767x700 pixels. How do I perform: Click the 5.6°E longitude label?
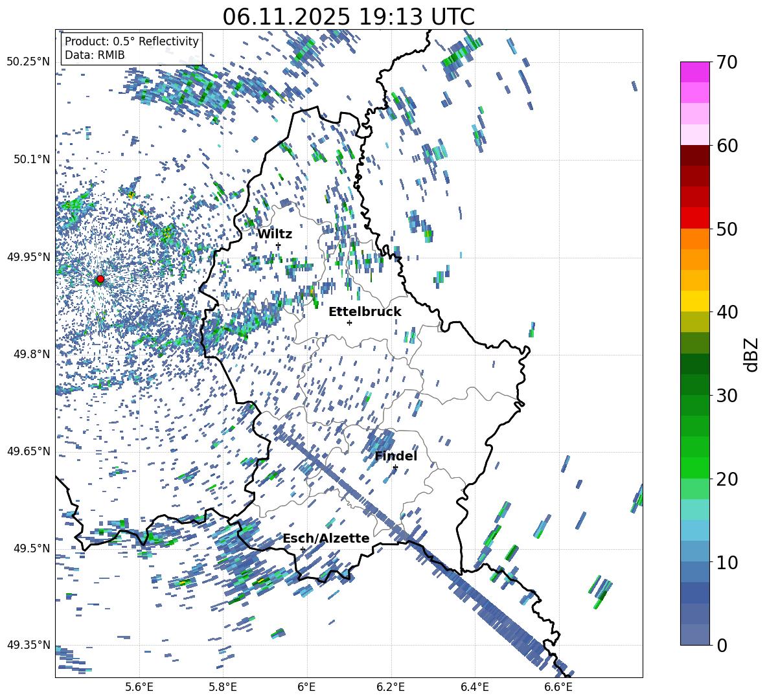[x=139, y=687]
